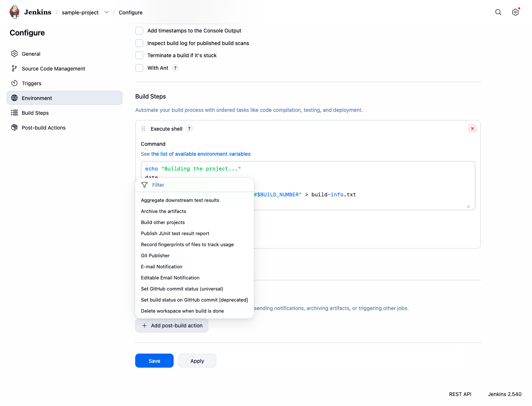The image size is (532, 406).
Task: Jump to Triggers section
Action: [x=65, y=83]
